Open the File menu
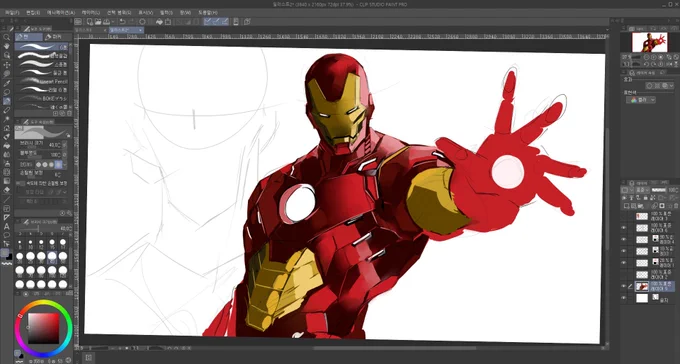Image resolution: width=680 pixels, height=364 pixels. 12,13
